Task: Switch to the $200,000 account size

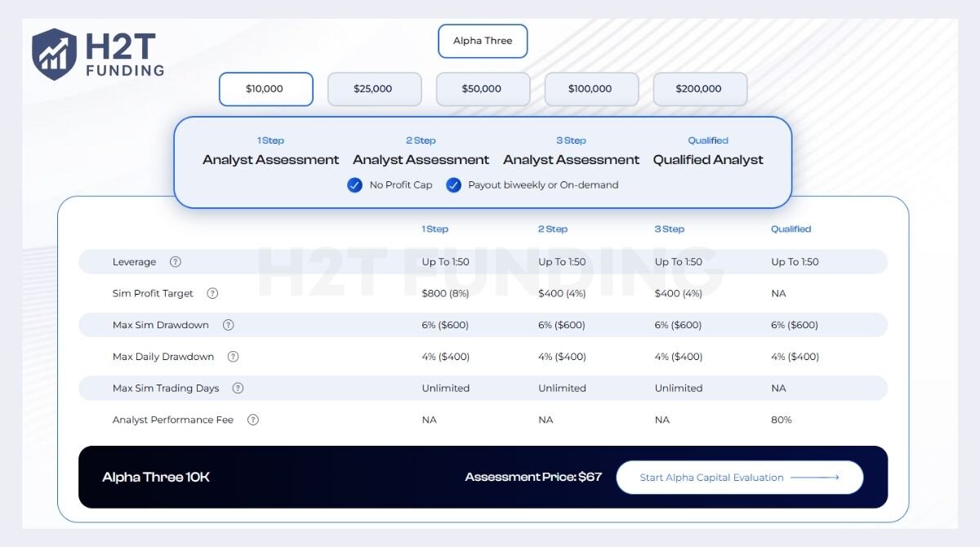Action: coord(699,89)
